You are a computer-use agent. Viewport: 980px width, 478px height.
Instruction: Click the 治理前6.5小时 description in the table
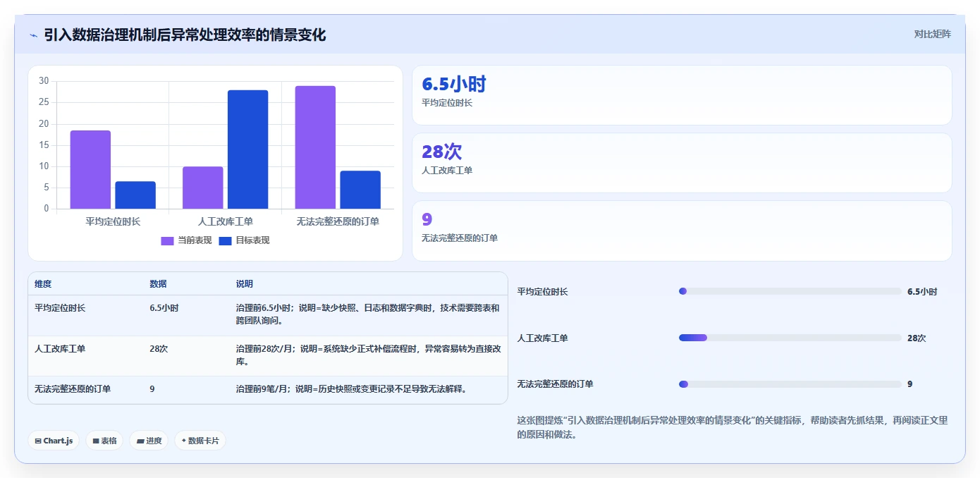368,314
